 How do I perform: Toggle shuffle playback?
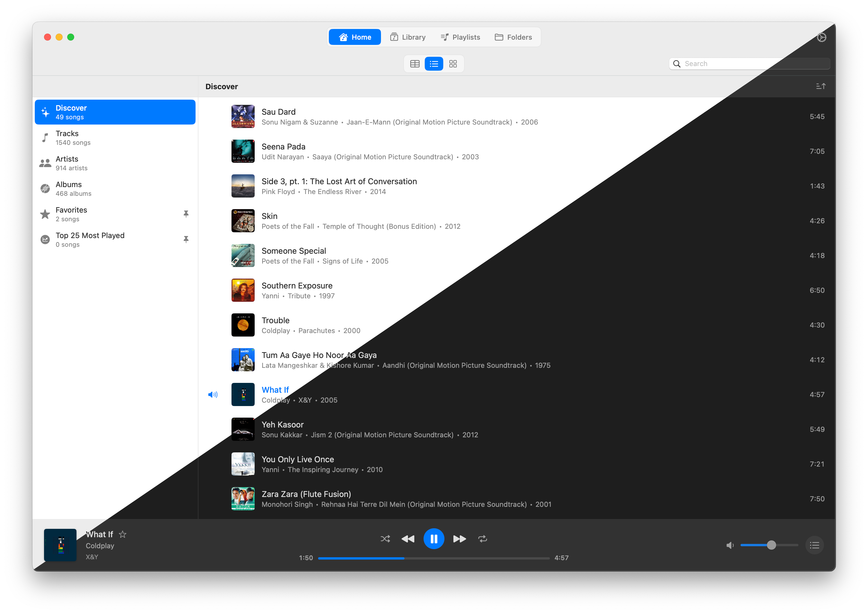coord(385,539)
